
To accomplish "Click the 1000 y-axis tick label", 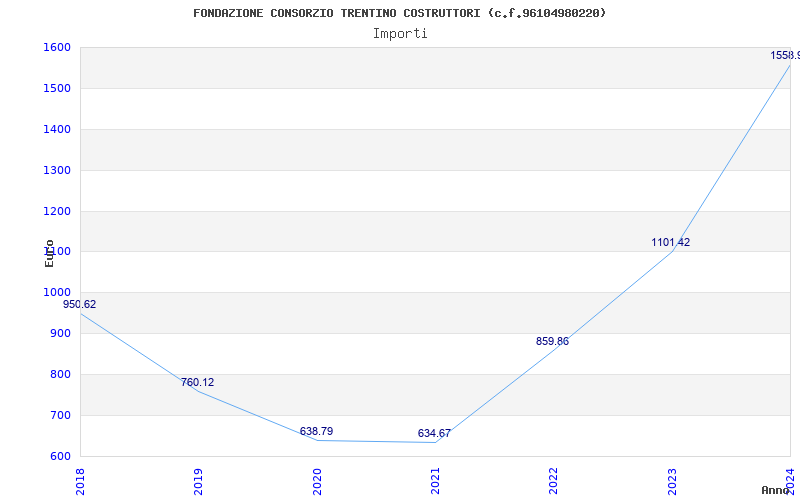I will [57, 293].
